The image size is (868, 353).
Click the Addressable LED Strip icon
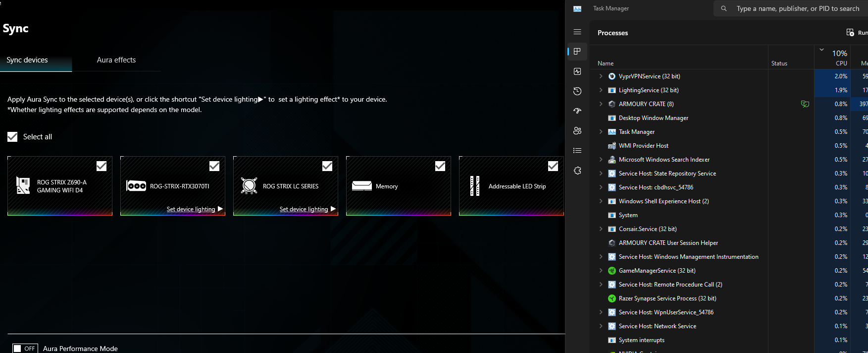[x=475, y=186]
